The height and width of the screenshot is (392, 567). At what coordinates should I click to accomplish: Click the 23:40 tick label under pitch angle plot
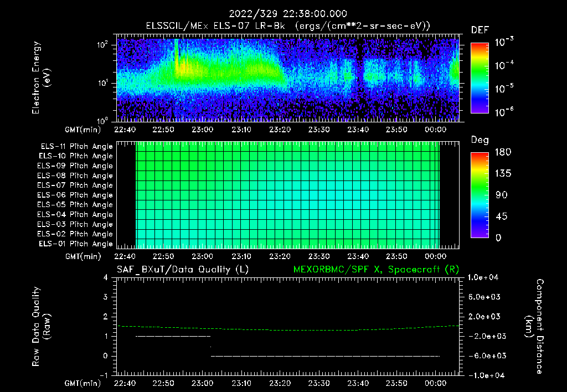[x=358, y=257]
